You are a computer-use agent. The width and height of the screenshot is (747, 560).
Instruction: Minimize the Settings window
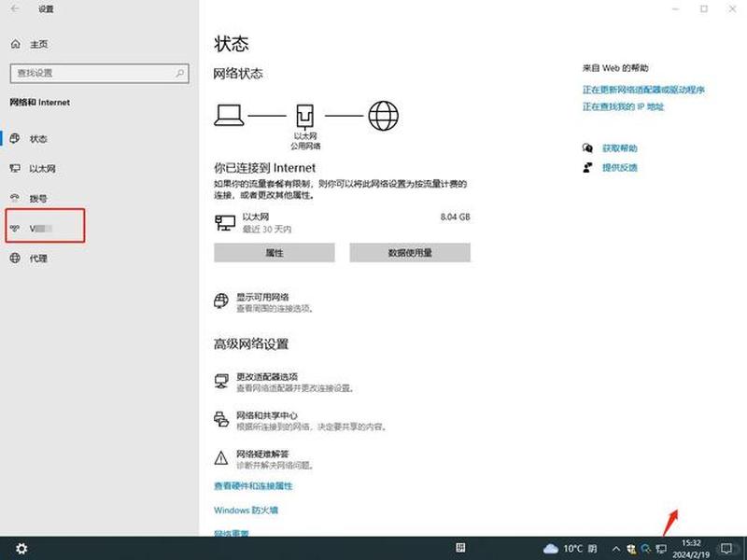pyautogui.click(x=675, y=9)
